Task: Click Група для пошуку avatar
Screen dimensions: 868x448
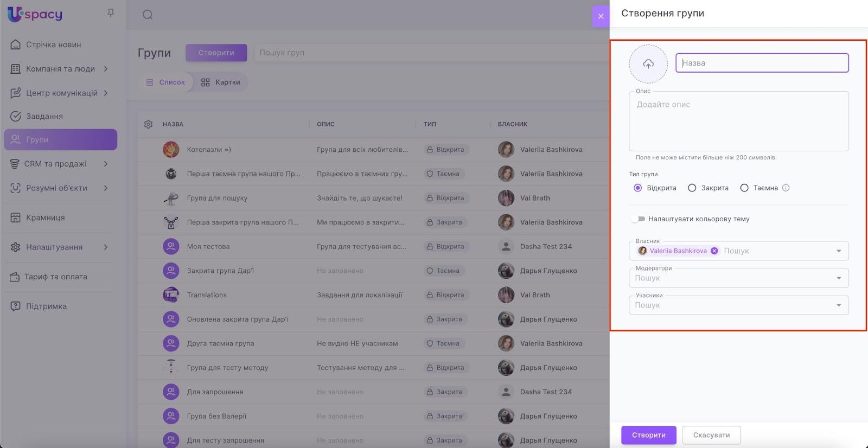Action: pos(171,198)
